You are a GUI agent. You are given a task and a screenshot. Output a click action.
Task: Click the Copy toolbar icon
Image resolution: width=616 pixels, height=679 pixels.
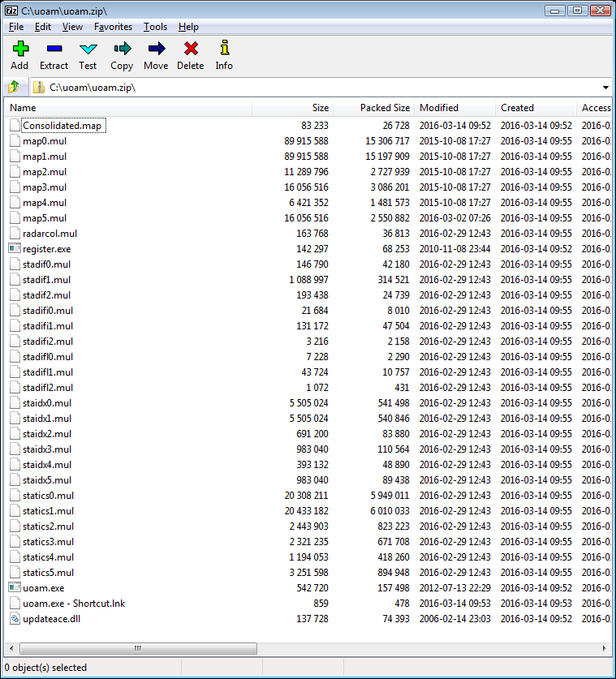pyautogui.click(x=123, y=49)
